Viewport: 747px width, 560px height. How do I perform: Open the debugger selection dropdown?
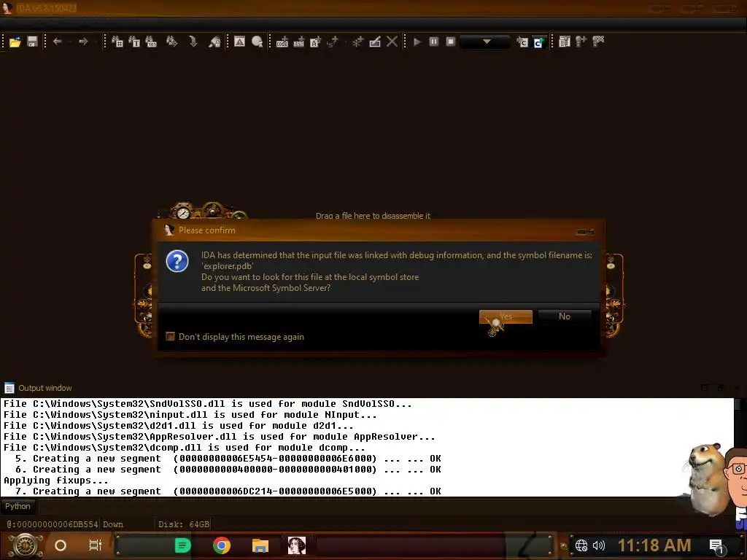485,42
